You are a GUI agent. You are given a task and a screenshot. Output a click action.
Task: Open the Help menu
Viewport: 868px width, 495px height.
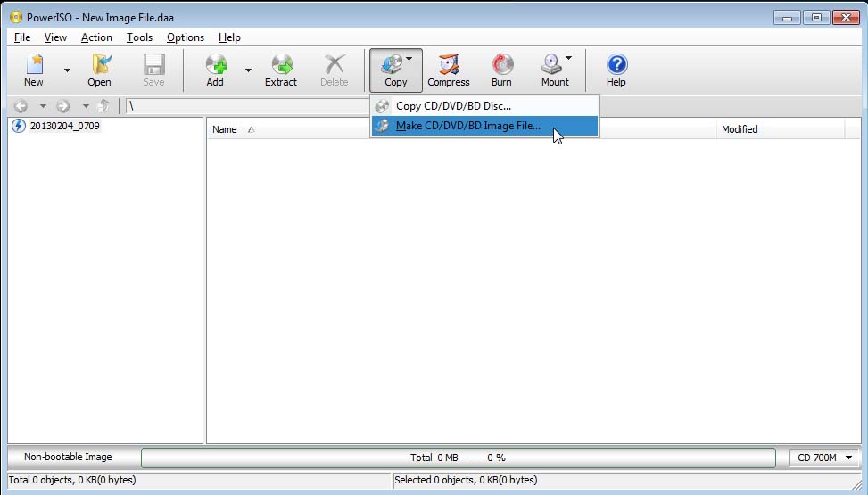tap(229, 37)
